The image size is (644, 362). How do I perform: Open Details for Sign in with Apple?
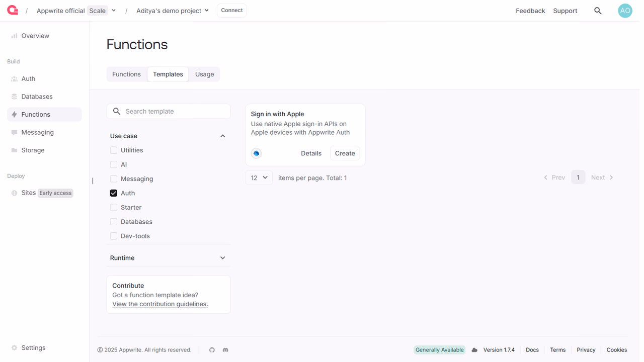click(311, 153)
